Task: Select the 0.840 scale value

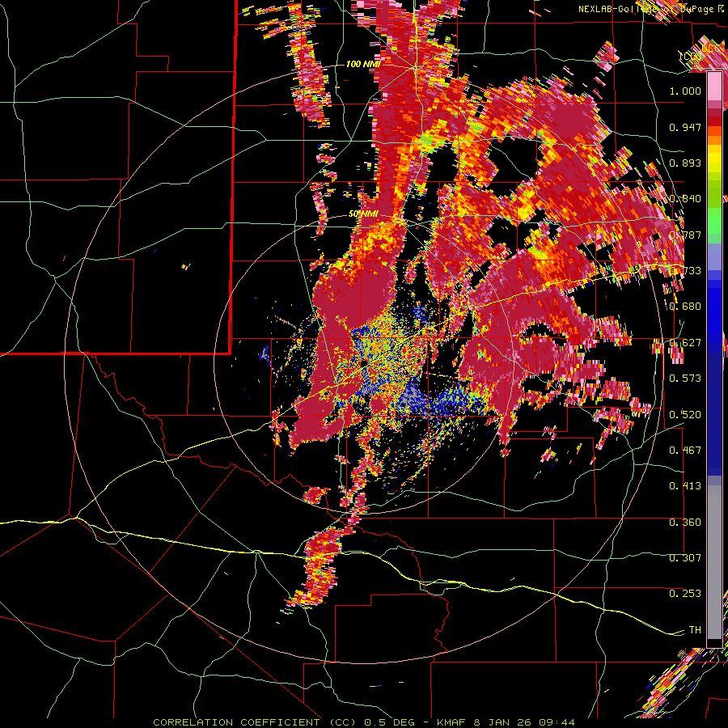Action: pos(685,199)
